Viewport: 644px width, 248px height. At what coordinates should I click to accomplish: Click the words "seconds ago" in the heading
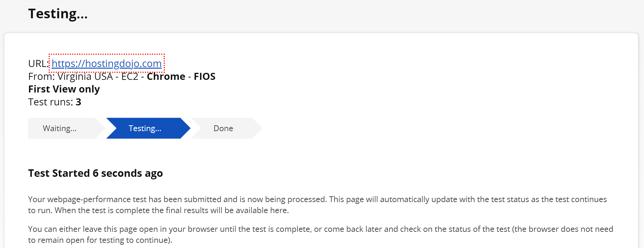(x=132, y=173)
